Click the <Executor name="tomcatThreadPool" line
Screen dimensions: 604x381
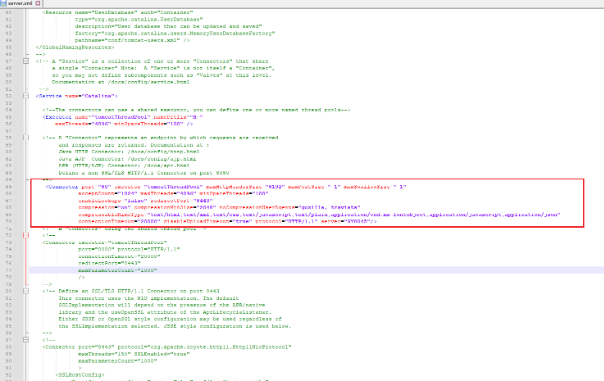click(122, 117)
